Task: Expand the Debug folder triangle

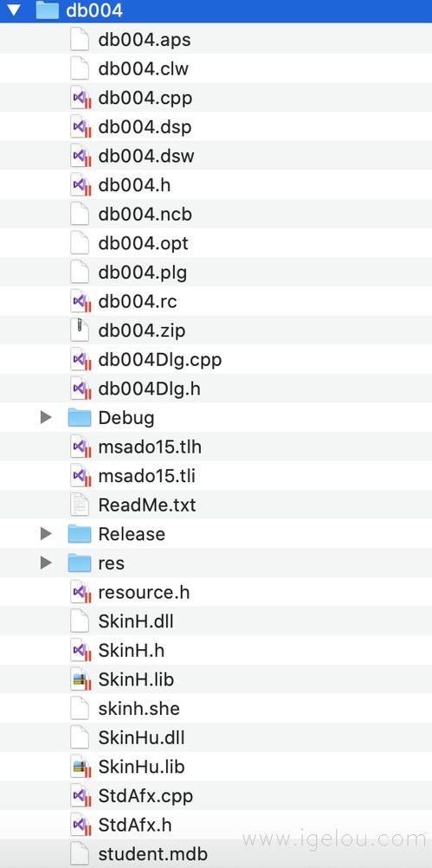Action: point(46,417)
